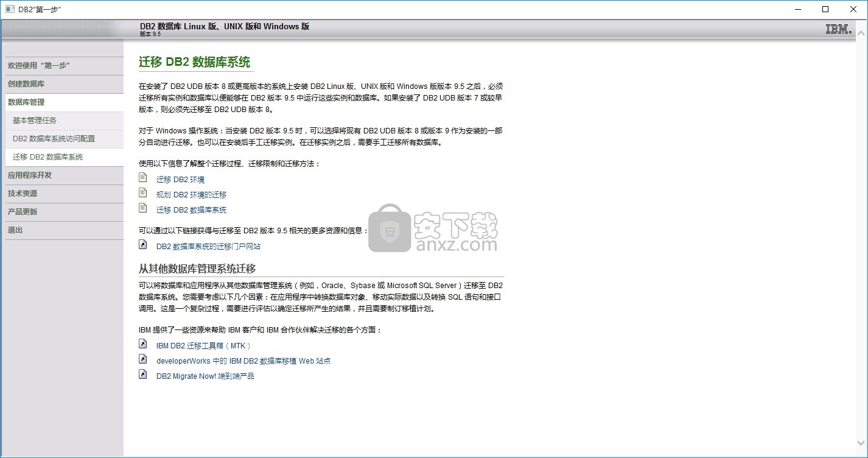
Task: Click external-link icon beside IBM DB2 迁移工具箱
Action: tap(143, 344)
